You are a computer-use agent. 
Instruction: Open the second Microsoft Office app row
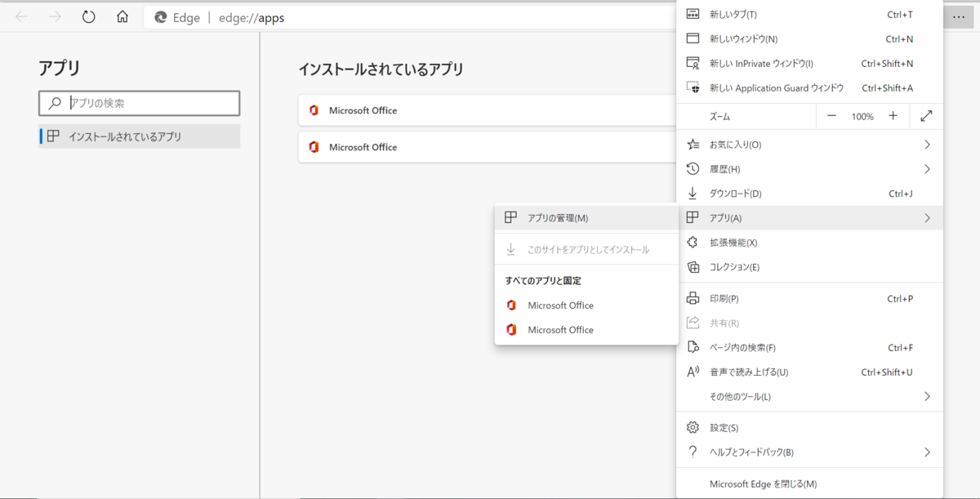tap(488, 147)
